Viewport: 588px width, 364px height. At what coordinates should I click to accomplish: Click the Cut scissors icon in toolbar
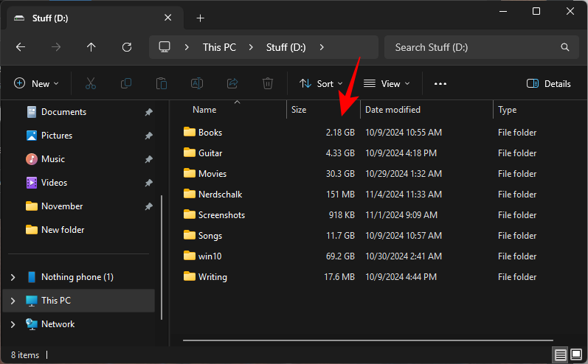pyautogui.click(x=91, y=84)
